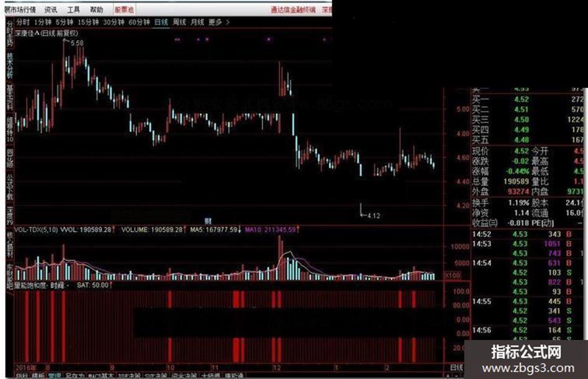Switch to 分时 period tab

pos(23,22)
